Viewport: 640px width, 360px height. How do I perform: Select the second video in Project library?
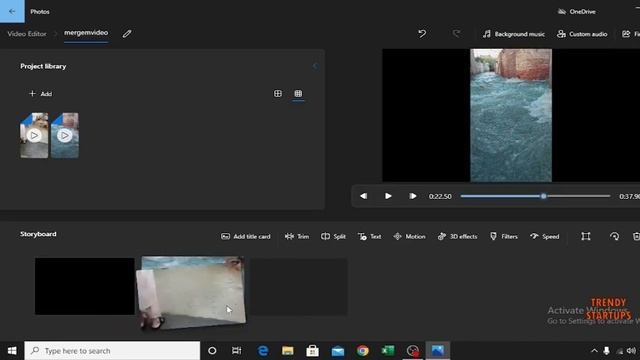tap(64, 135)
